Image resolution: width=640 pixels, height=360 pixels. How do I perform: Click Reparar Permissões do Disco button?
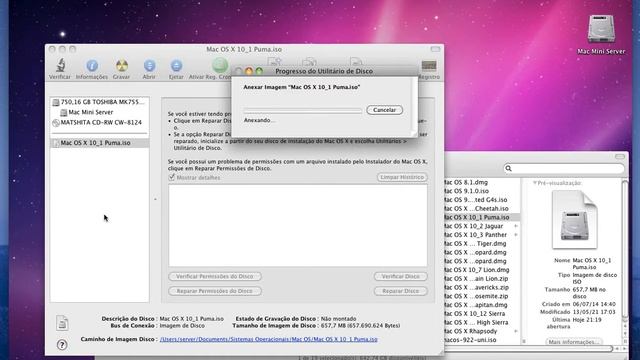coord(215,291)
